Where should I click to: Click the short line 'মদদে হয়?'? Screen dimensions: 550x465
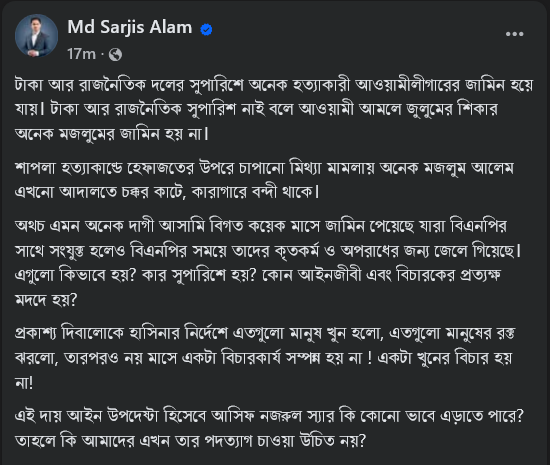(x=46, y=299)
